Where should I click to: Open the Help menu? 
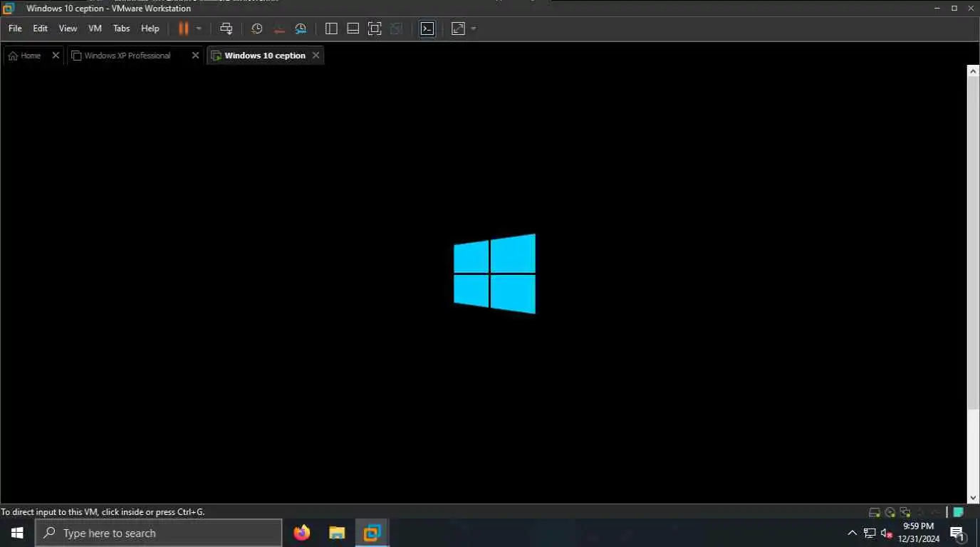coord(150,28)
